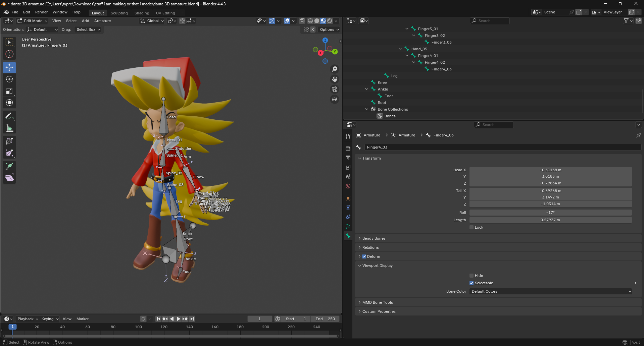Open the Object Constraints properties tab

click(x=348, y=217)
